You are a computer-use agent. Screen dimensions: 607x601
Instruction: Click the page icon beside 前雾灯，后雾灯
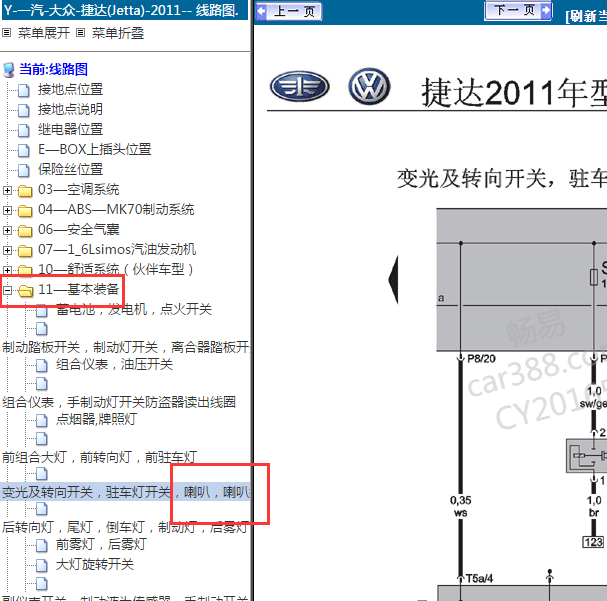click(41, 545)
